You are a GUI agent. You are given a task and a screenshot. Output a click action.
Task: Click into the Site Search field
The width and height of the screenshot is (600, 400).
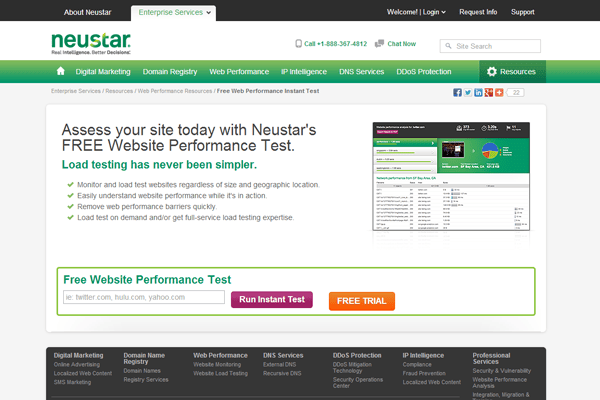coord(490,46)
